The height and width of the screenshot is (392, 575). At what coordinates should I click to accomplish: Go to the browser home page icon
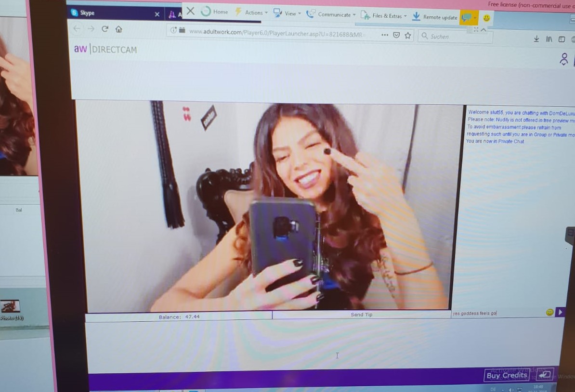pos(118,29)
